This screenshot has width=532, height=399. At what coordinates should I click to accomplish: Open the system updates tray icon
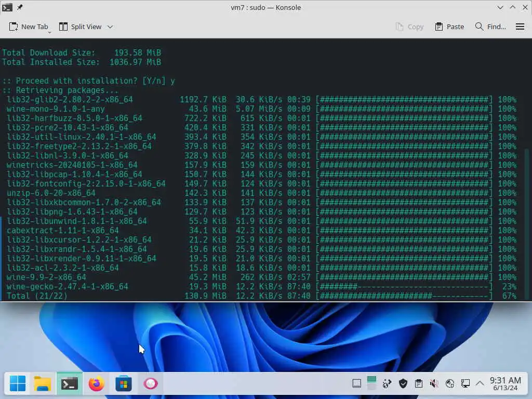click(x=387, y=384)
